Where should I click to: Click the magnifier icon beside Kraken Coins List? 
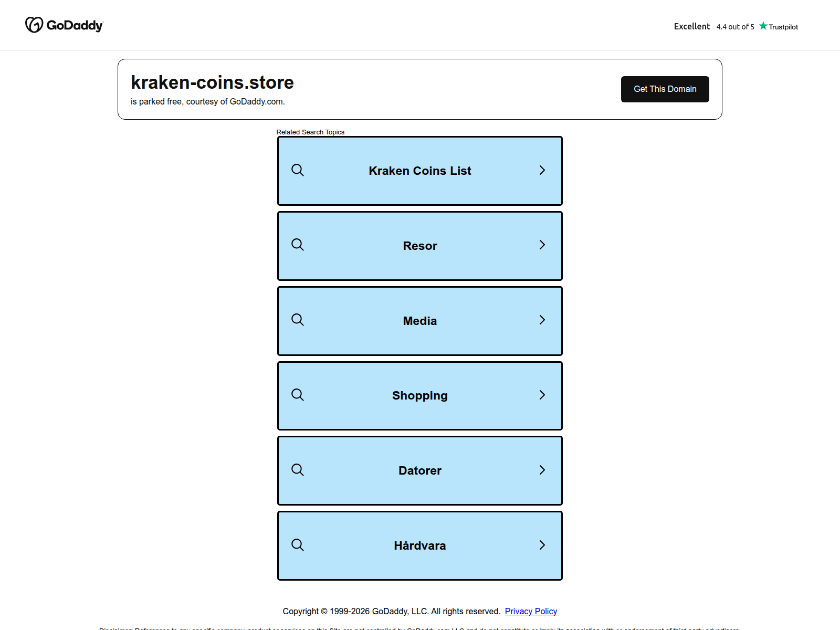coord(298,170)
